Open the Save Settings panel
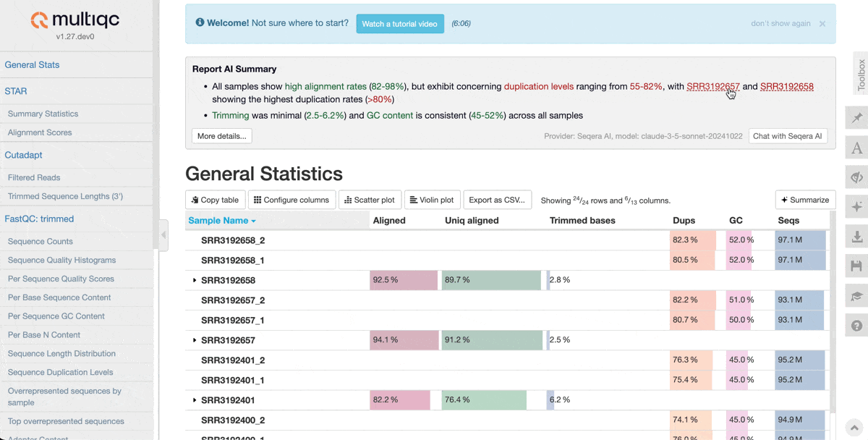The image size is (868, 440). pos(856,266)
